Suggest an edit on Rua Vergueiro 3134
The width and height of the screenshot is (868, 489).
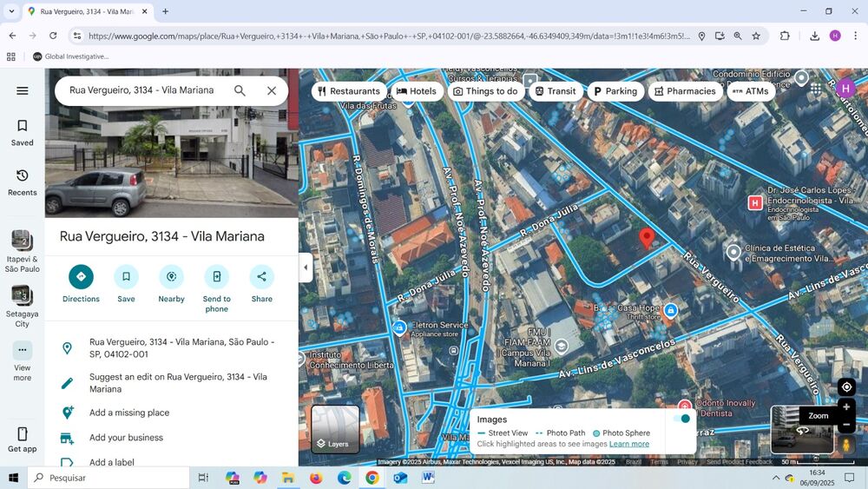(172, 383)
